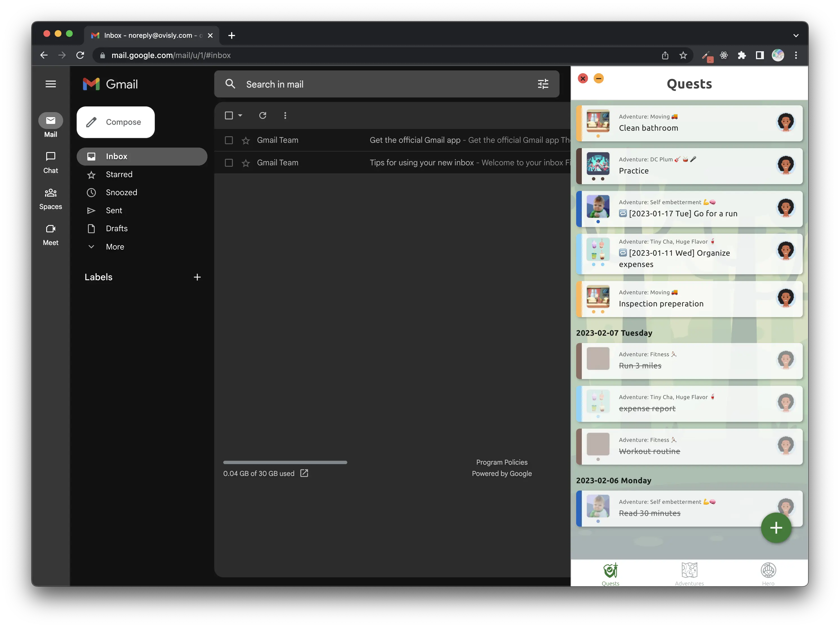Image resolution: width=840 pixels, height=628 pixels.
Task: Open the Hero panel
Action: pos(768,573)
